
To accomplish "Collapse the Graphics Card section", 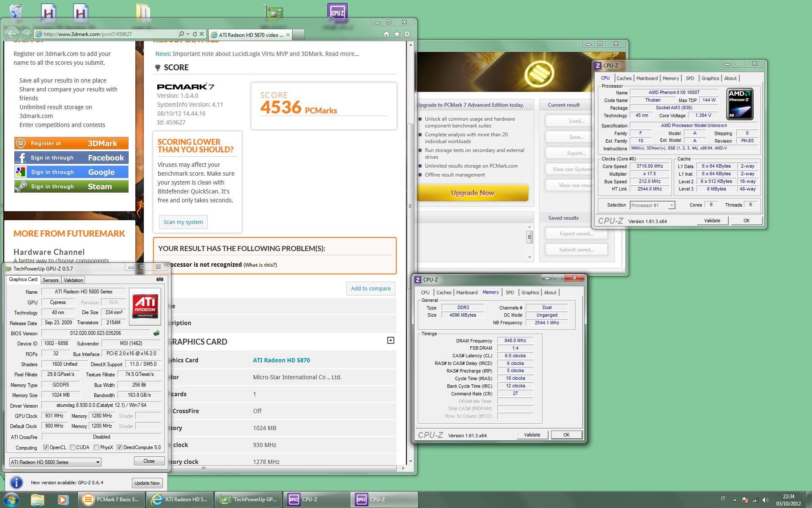I will point(391,340).
